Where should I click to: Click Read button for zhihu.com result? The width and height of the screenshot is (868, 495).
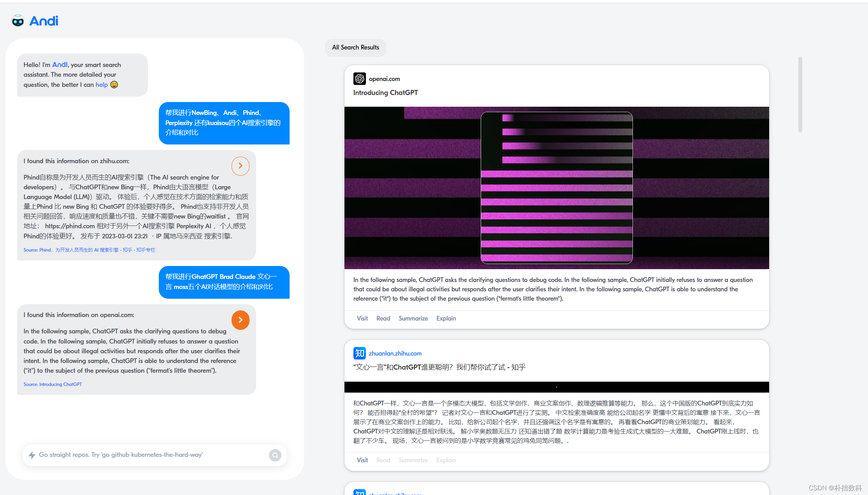coord(383,459)
